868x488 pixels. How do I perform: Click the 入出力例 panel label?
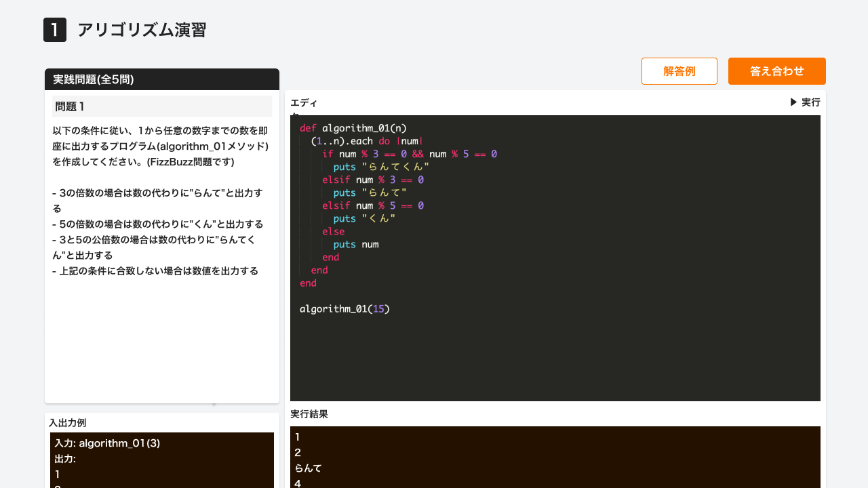pos(67,423)
